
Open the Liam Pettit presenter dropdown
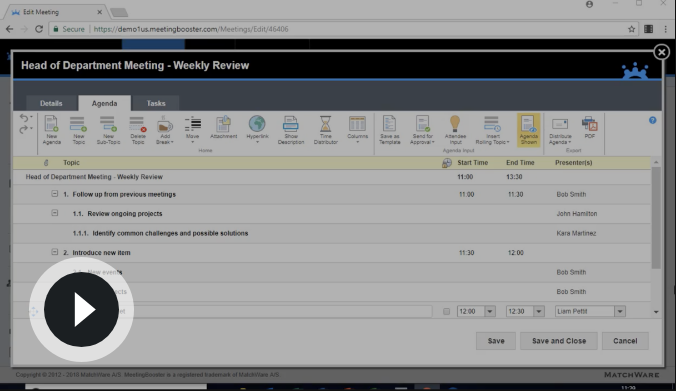(620, 311)
